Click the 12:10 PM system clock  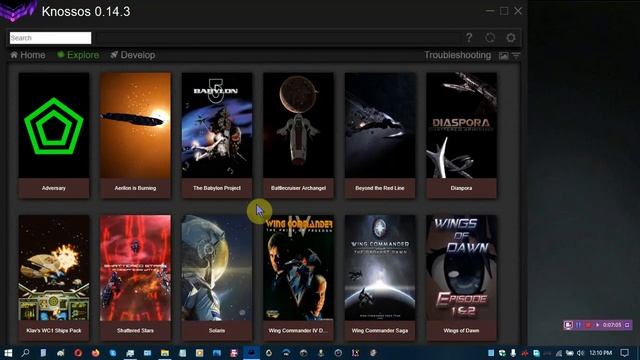(600, 353)
